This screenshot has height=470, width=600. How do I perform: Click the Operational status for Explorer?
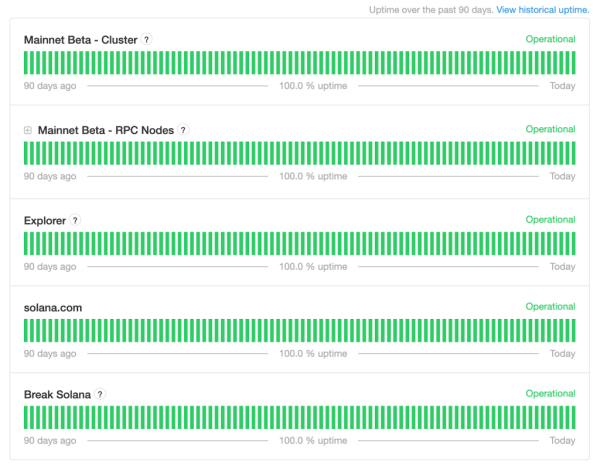point(550,220)
